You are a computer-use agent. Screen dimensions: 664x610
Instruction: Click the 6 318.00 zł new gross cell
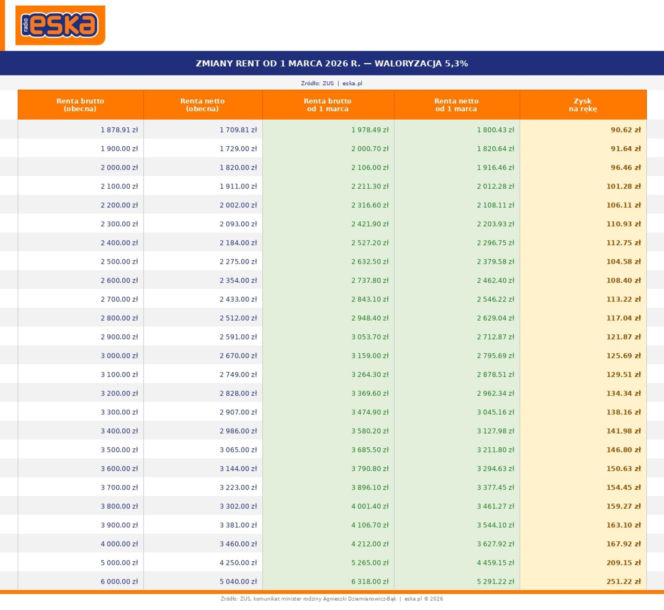(x=370, y=581)
